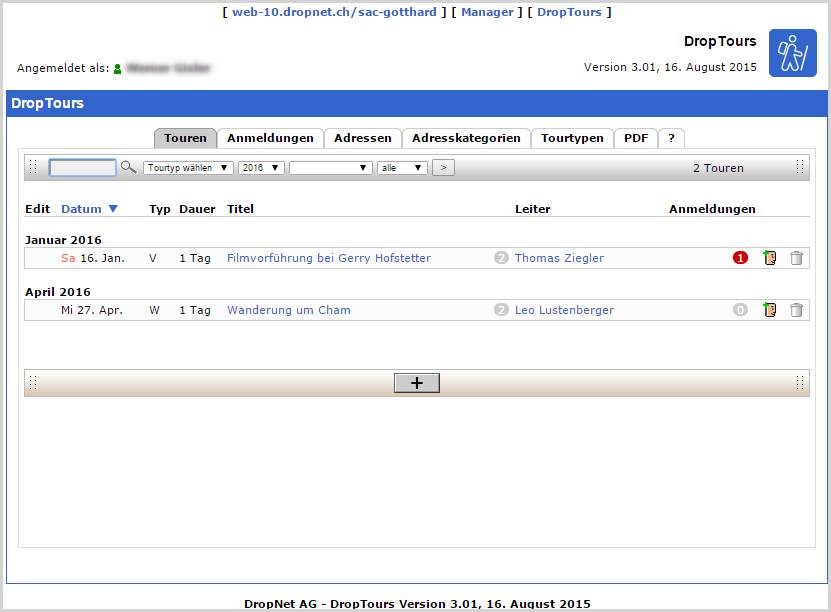Switch to the Adressen tab
This screenshot has width=831, height=612.
[363, 138]
